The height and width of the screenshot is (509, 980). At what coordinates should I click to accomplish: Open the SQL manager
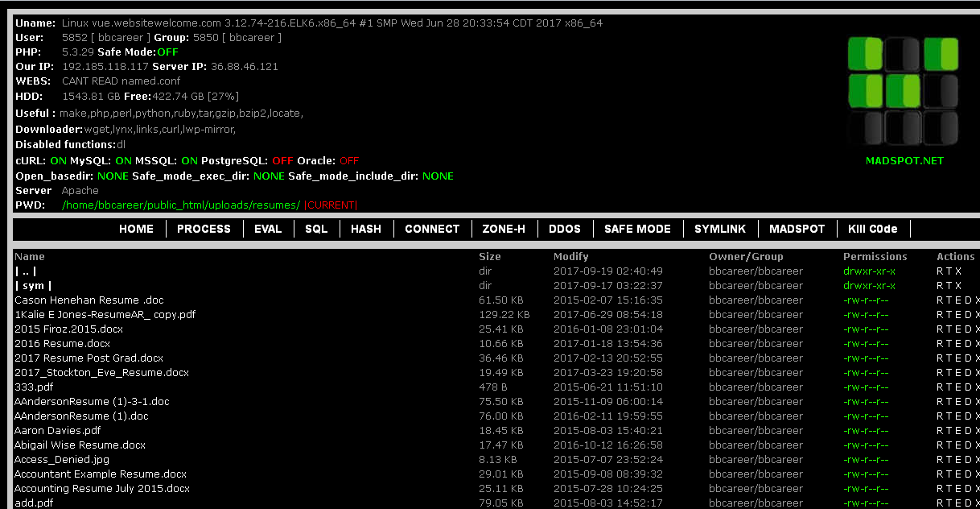tap(316, 229)
